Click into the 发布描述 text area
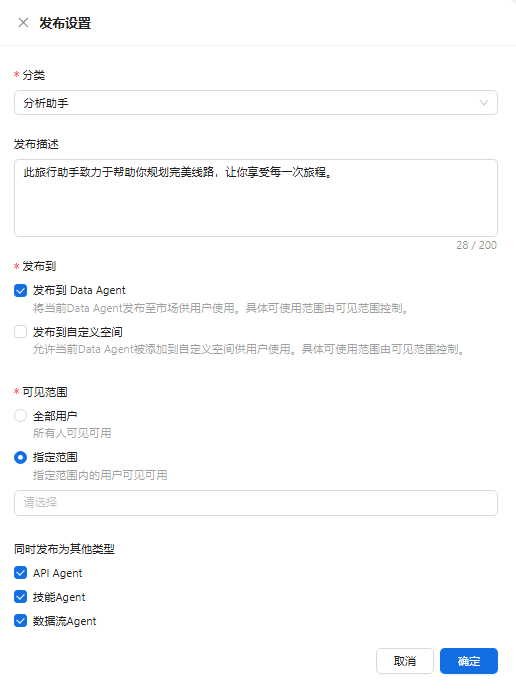The height and width of the screenshot is (689, 516). point(256,198)
